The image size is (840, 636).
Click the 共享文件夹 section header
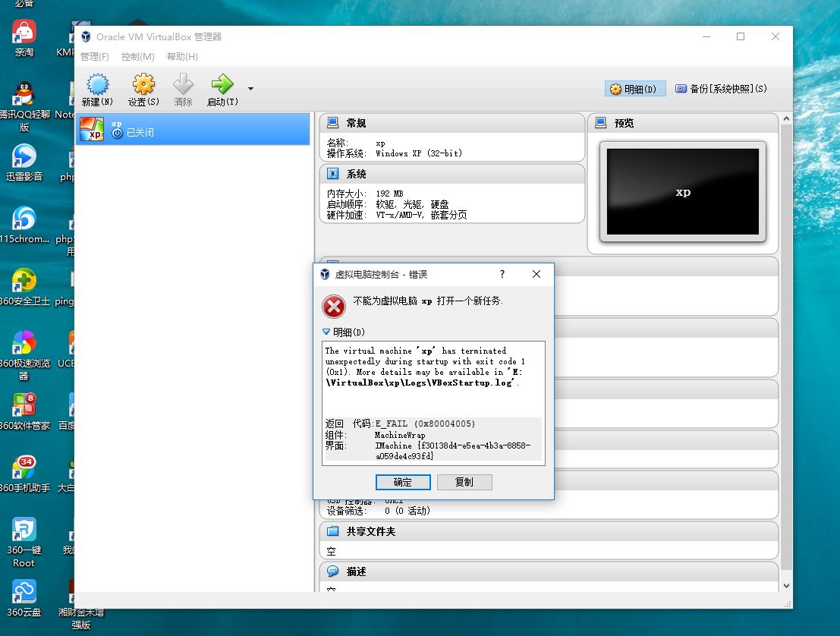[549, 531]
